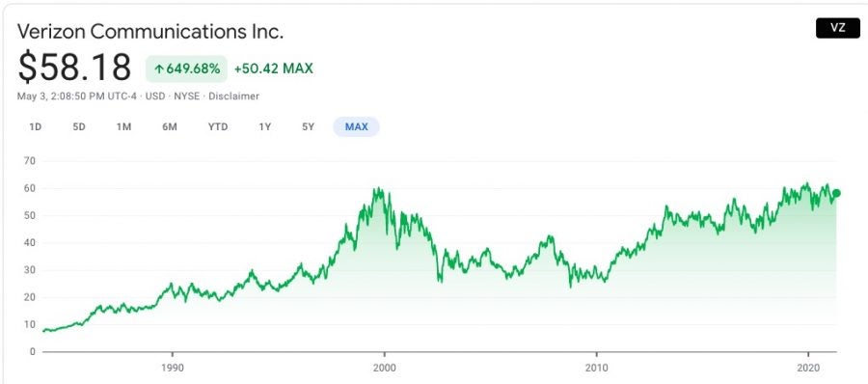Select the 5D time range tab
This screenshot has height=384, width=868.
pyautogui.click(x=79, y=127)
